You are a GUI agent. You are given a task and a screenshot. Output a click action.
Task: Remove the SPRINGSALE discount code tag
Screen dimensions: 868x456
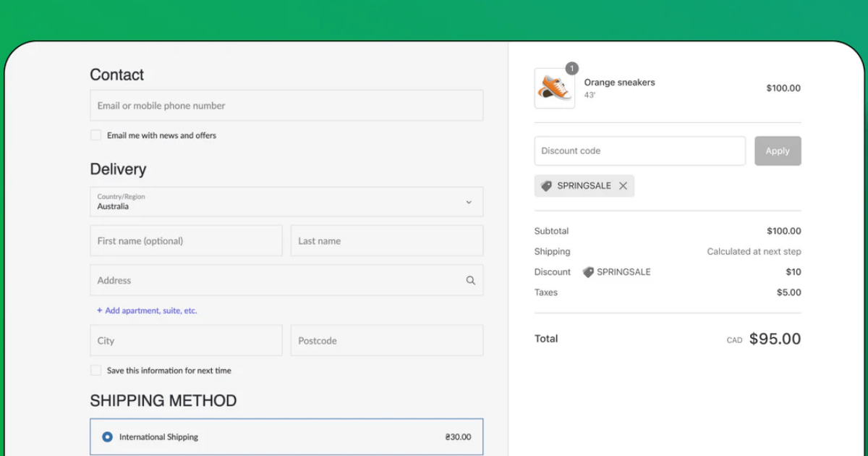623,186
